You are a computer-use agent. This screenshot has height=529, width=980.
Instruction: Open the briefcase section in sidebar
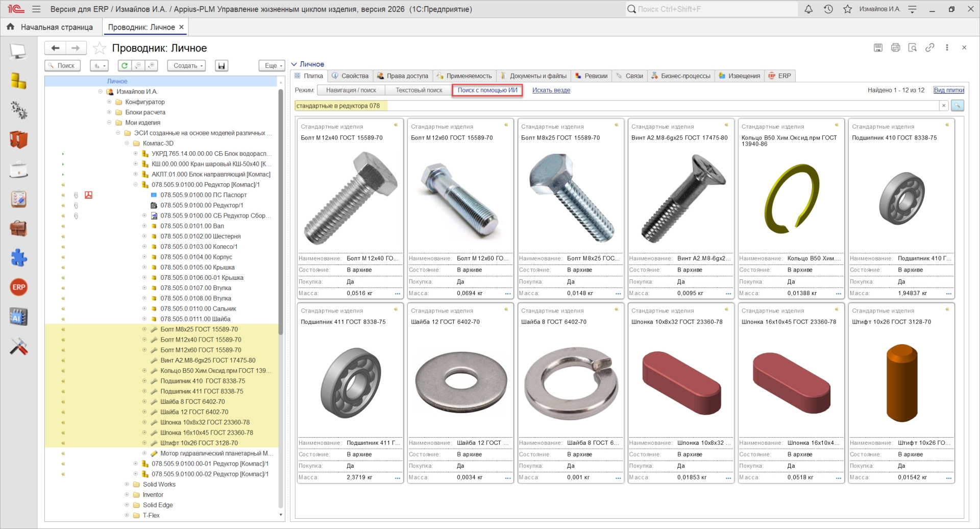(x=19, y=228)
